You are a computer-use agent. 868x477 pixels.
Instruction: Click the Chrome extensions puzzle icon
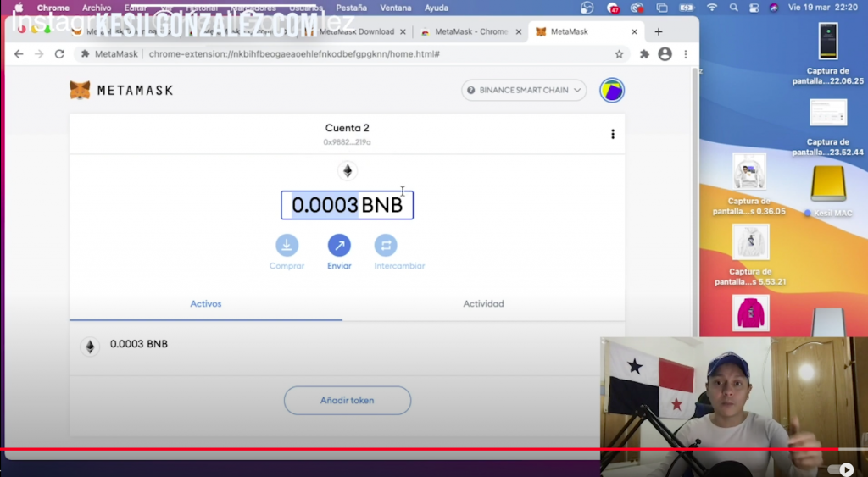tap(644, 54)
